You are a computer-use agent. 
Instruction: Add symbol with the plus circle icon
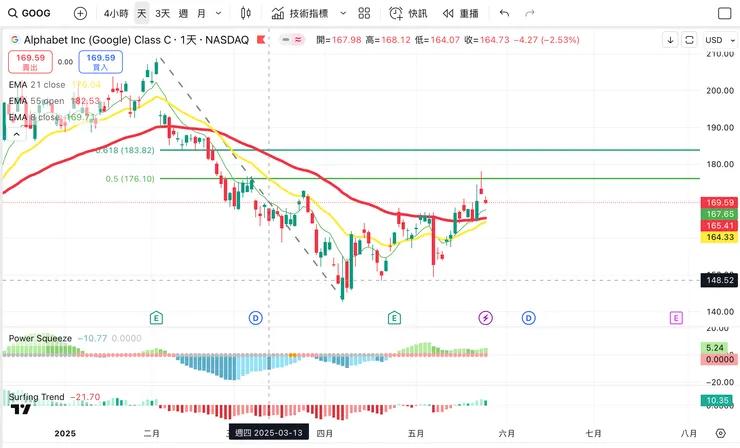pos(80,13)
